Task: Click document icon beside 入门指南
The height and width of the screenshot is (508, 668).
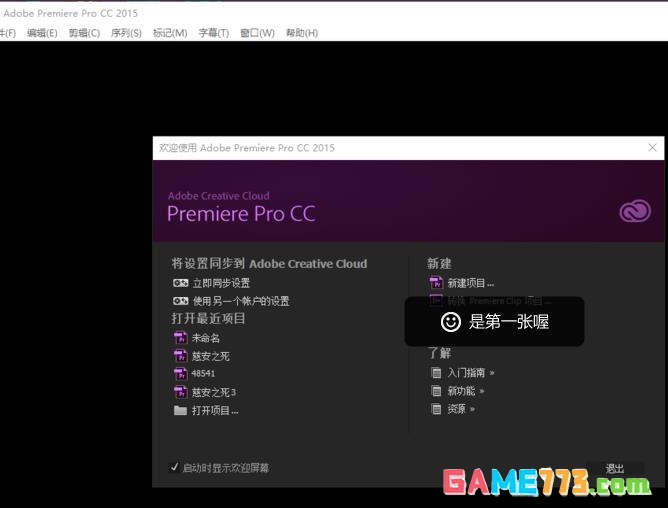Action: [x=436, y=373]
